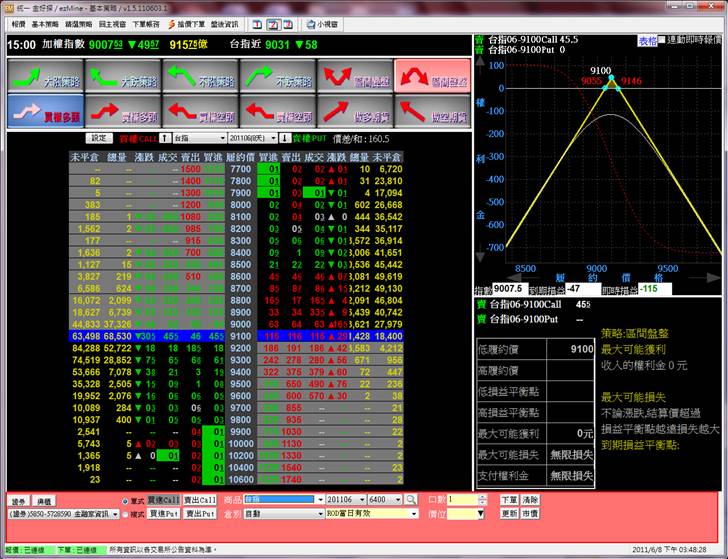
Task: Enable 連動即時報價 checkbox
Action: point(663,40)
